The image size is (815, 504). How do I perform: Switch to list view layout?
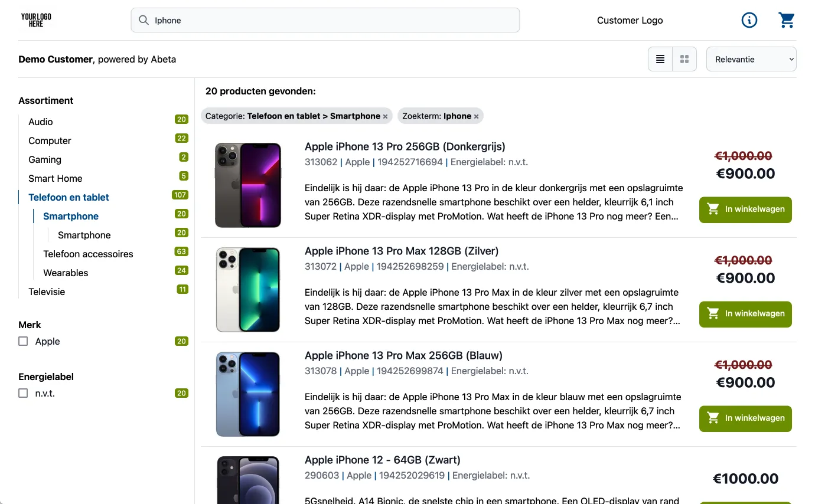click(660, 59)
